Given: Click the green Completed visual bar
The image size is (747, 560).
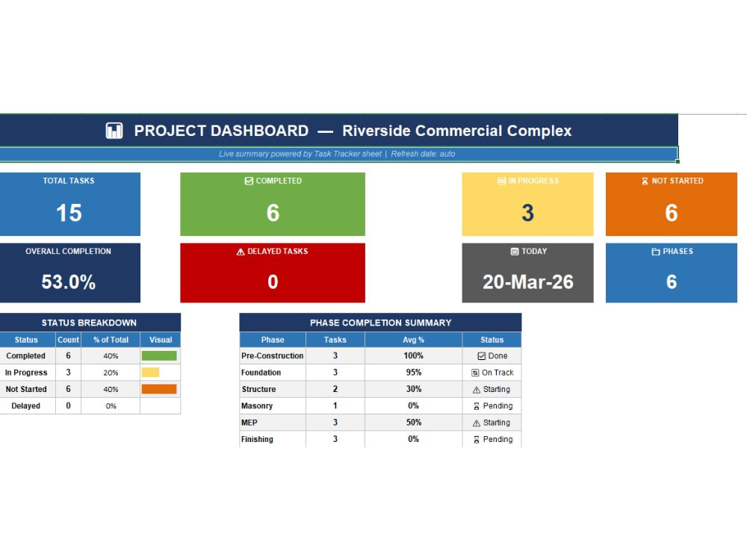Looking at the screenshot, I should pyautogui.click(x=159, y=355).
